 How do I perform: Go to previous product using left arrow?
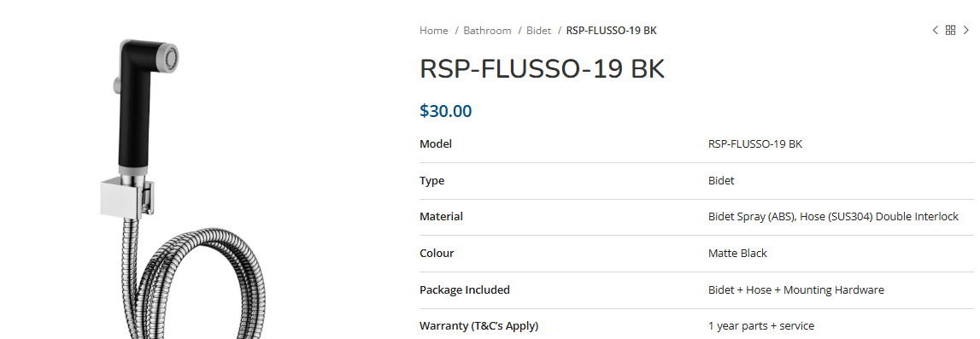(x=935, y=30)
